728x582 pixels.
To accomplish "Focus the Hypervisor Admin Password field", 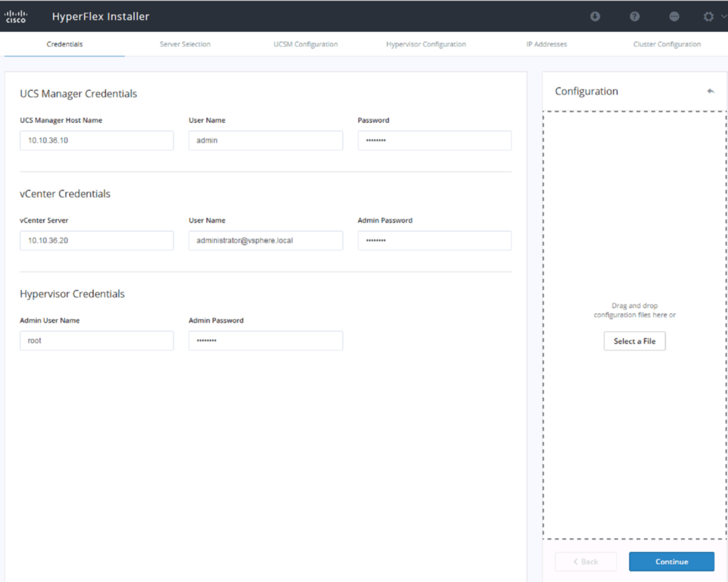I will click(266, 340).
